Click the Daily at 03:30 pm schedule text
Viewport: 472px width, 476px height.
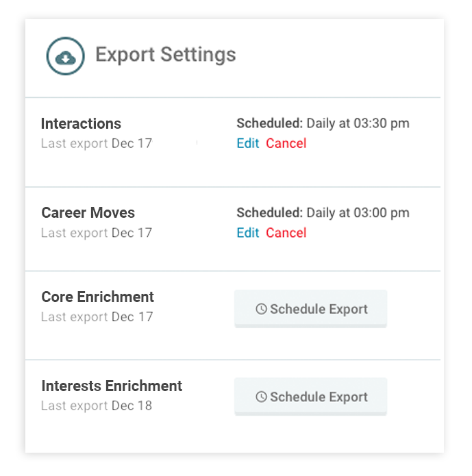[x=358, y=124]
